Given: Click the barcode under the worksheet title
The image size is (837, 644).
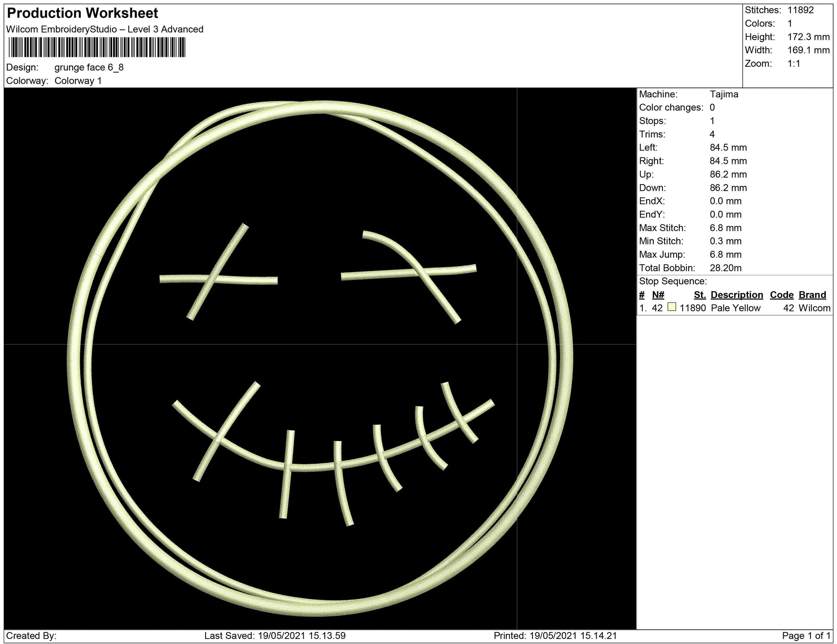Looking at the screenshot, I should [97, 47].
